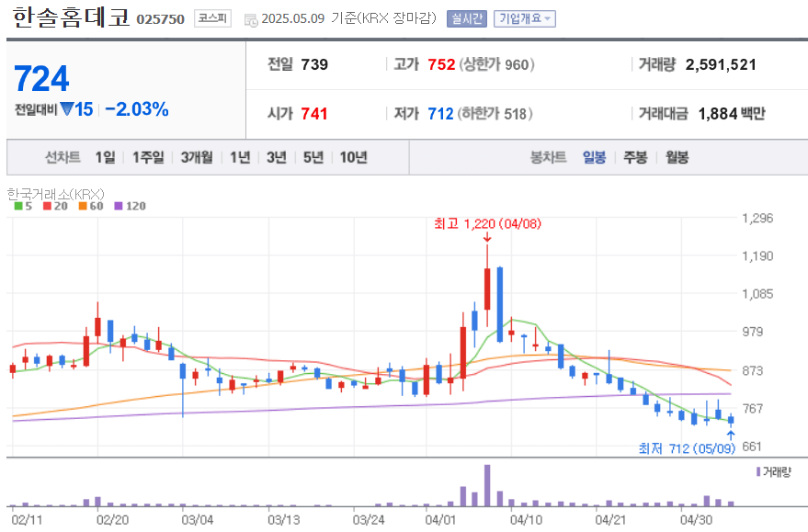Viewport: 808px width, 532px height.
Task: Click the 실시간 real-time button
Action: 466,19
